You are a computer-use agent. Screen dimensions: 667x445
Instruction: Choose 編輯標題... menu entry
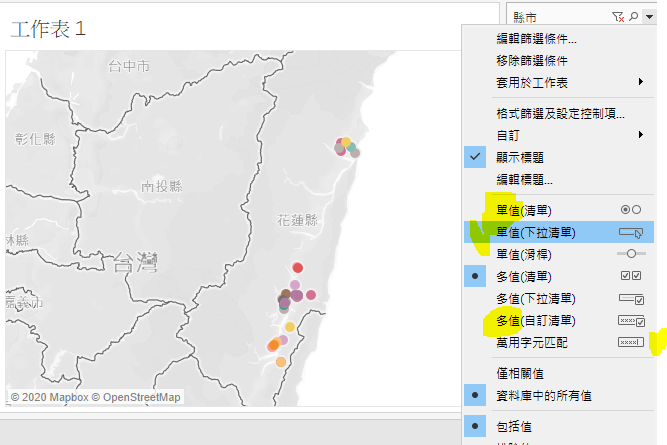point(559,180)
